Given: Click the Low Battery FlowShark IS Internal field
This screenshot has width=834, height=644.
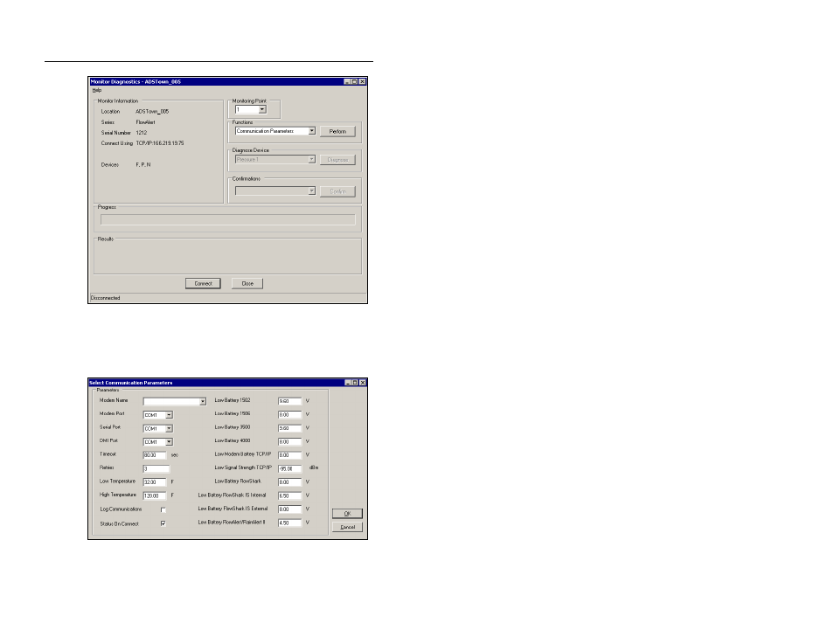Looking at the screenshot, I should pyautogui.click(x=290, y=495).
